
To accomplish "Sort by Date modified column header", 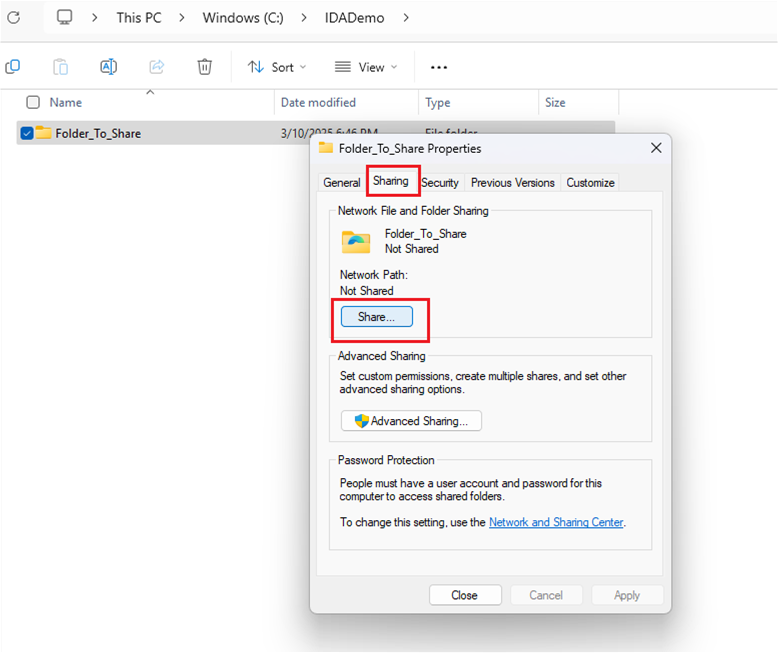I will coord(318,102).
